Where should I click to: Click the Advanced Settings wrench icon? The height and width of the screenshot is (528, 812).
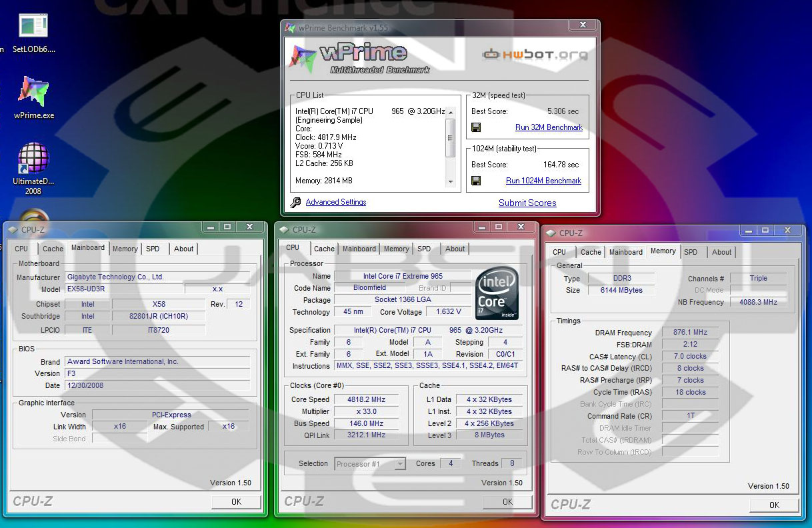(x=295, y=202)
